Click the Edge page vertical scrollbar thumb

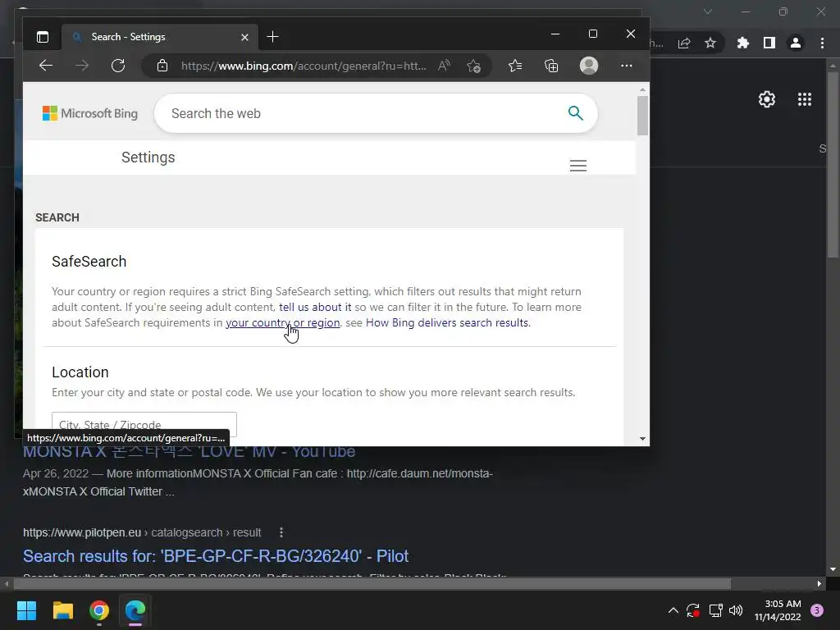pyautogui.click(x=642, y=116)
